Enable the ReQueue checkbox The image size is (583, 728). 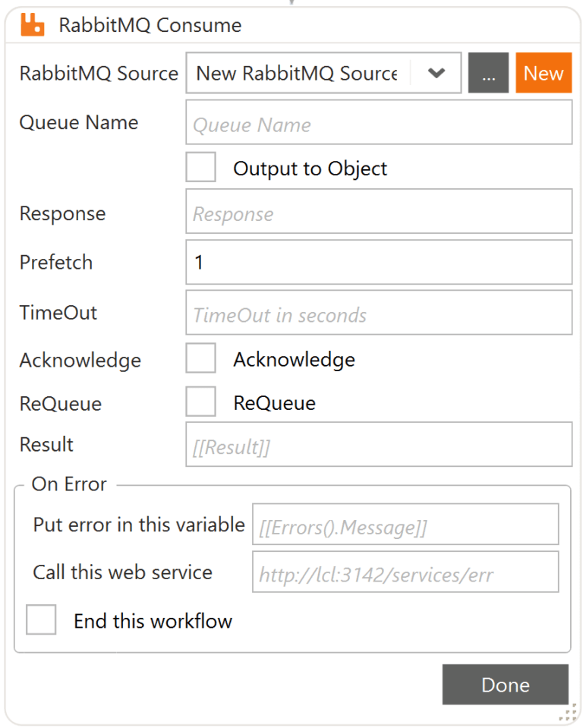(x=200, y=401)
